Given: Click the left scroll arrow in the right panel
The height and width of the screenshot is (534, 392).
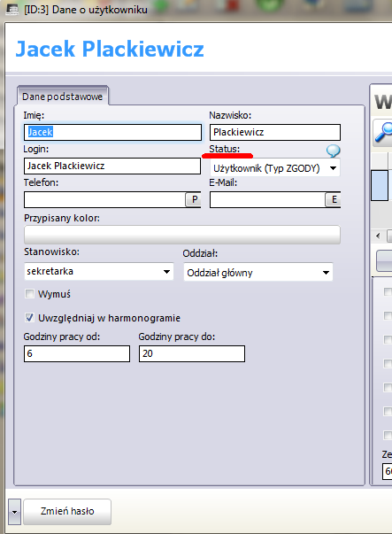Looking at the screenshot, I should click(378, 236).
